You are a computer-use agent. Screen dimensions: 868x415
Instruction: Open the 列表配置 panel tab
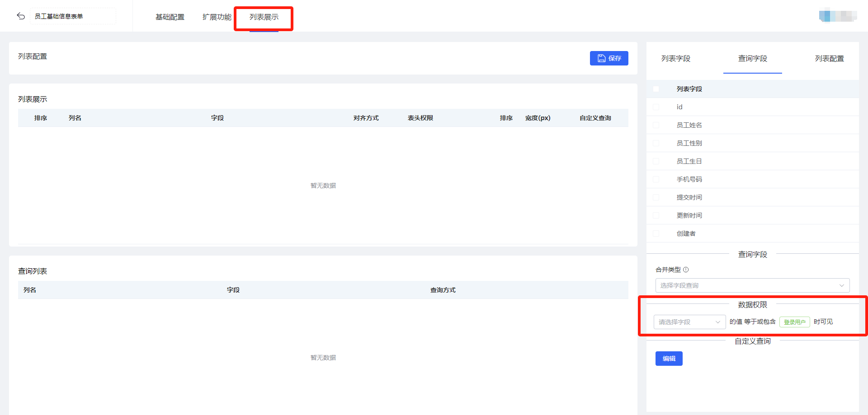click(829, 59)
